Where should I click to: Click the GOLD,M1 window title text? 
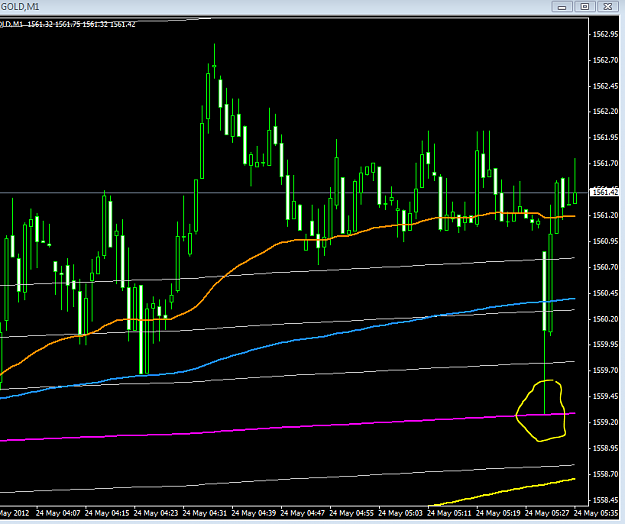(20, 7)
